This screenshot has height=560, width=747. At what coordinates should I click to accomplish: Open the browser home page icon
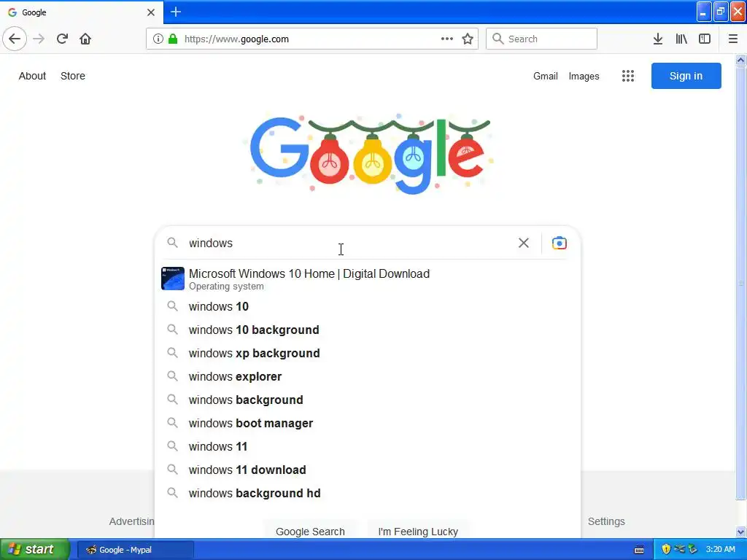tap(85, 39)
